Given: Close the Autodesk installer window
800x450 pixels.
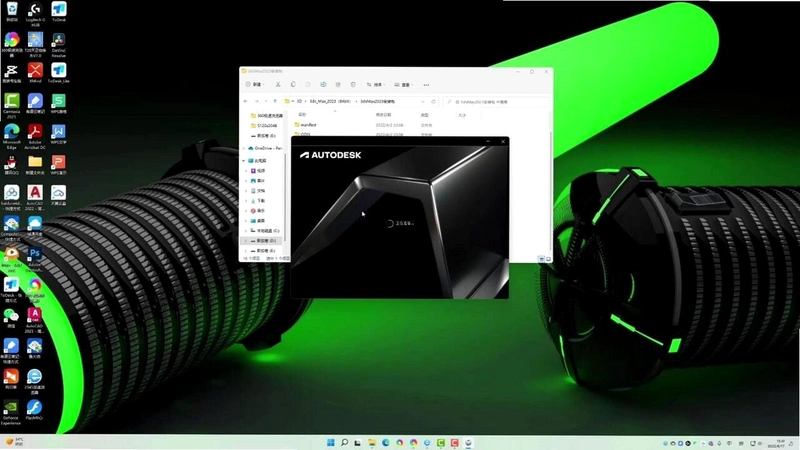Looking at the screenshot, I should point(503,141).
